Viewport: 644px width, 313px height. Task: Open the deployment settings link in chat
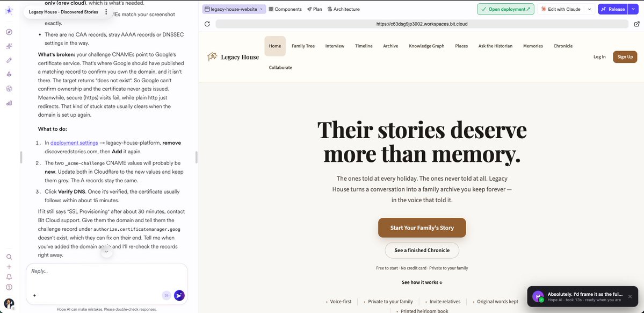(74, 143)
